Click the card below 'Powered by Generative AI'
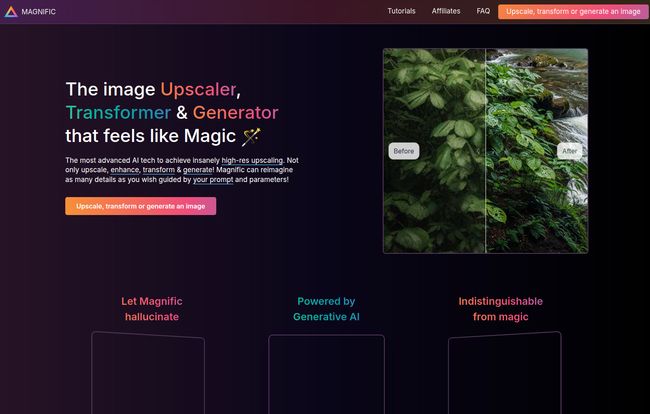This screenshot has width=650, height=414. 326,374
